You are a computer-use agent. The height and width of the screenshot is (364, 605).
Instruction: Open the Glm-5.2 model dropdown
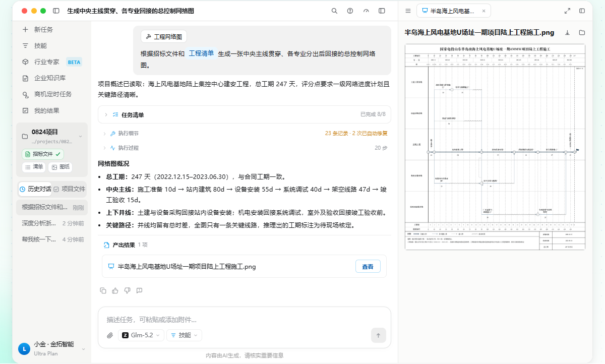point(141,335)
